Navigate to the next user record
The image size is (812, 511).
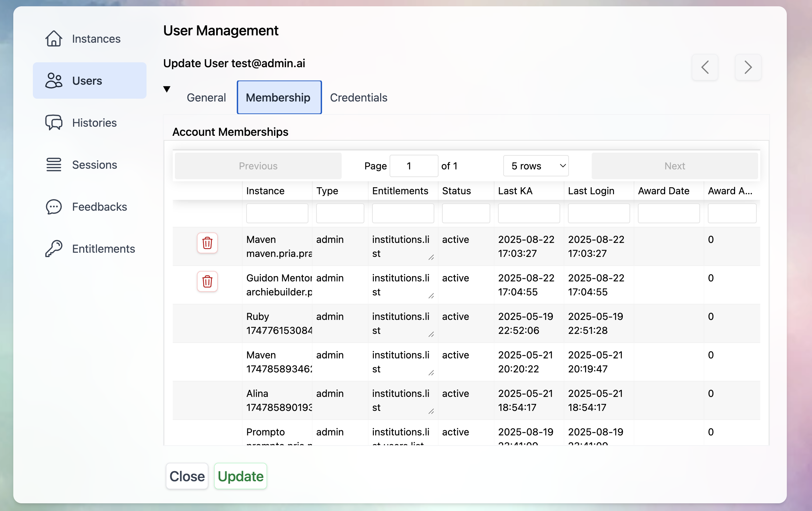(748, 67)
